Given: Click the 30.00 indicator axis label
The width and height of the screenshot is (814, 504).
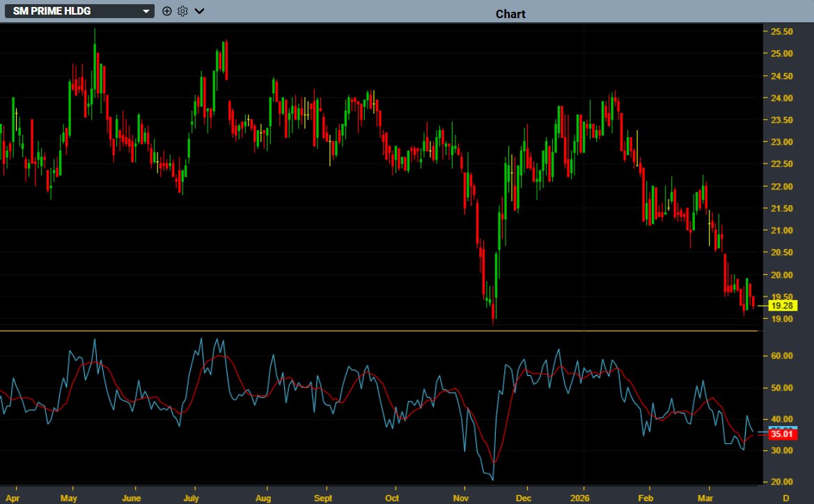Looking at the screenshot, I should point(781,450).
